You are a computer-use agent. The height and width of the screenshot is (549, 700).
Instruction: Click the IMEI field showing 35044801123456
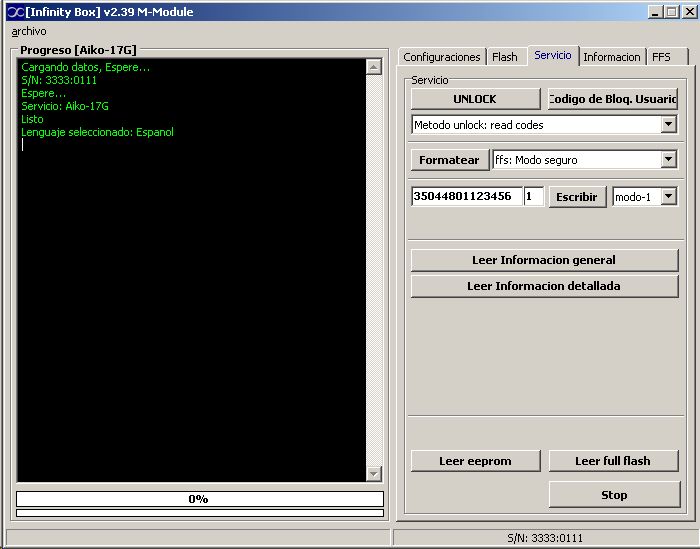coord(467,196)
